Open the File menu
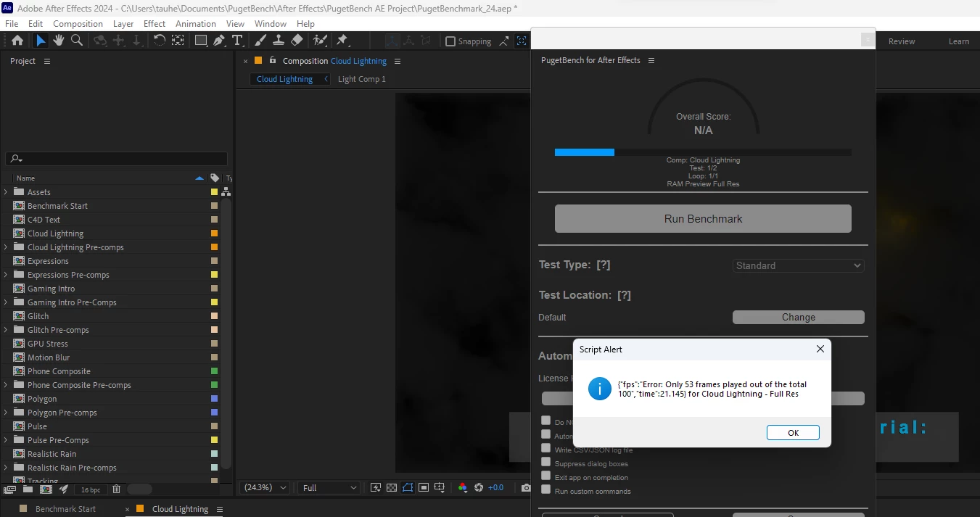 [x=12, y=24]
